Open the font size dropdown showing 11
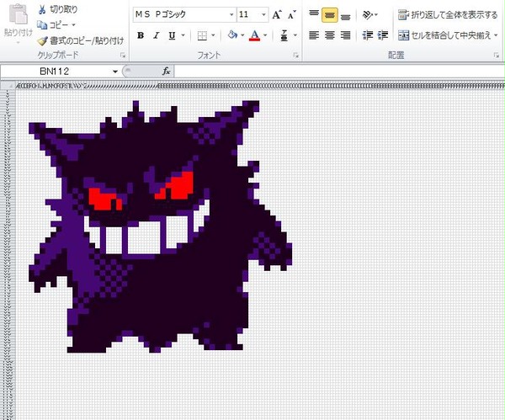Image resolution: width=505 pixels, height=420 pixels. (263, 14)
